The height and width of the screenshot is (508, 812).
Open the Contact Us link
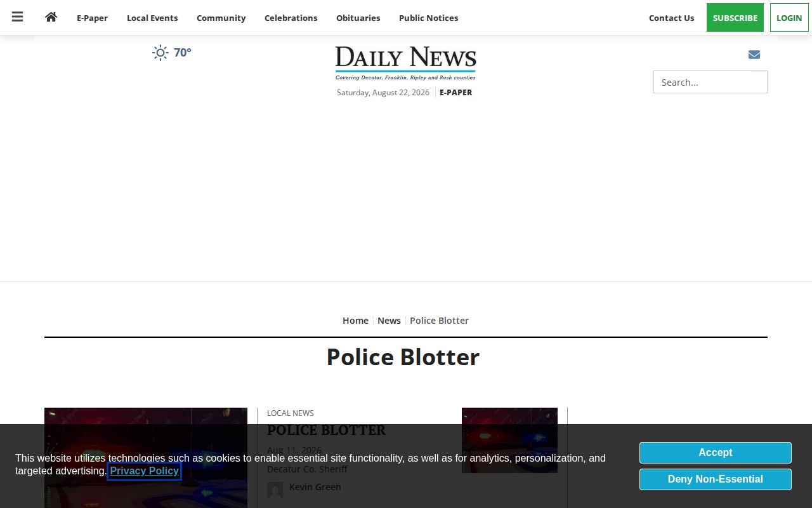(671, 18)
